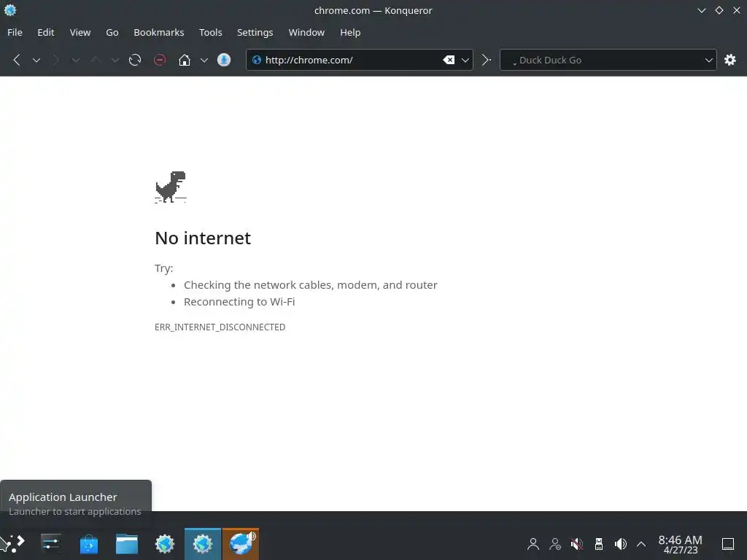Launch Discover software store from taskbar
747x560 pixels.
[88, 544]
